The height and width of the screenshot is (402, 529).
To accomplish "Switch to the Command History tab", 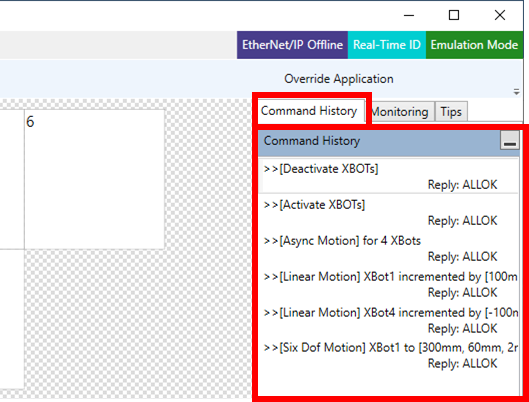I will pos(310,111).
